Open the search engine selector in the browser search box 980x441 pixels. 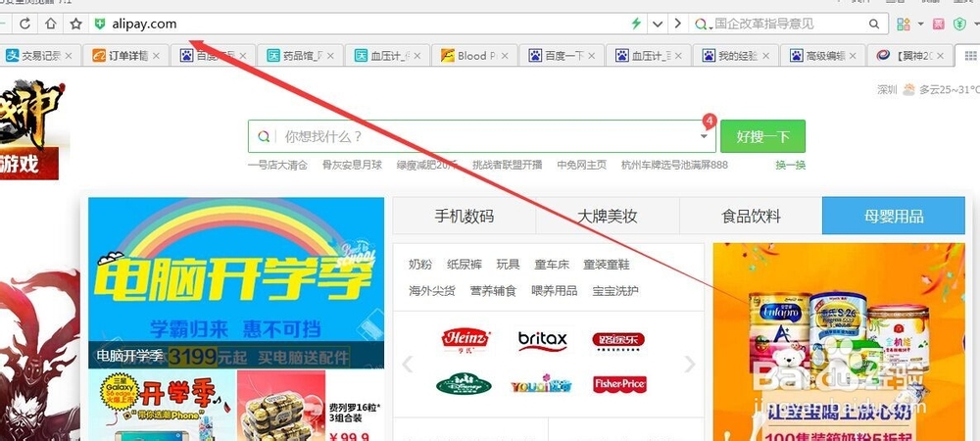[x=704, y=24]
